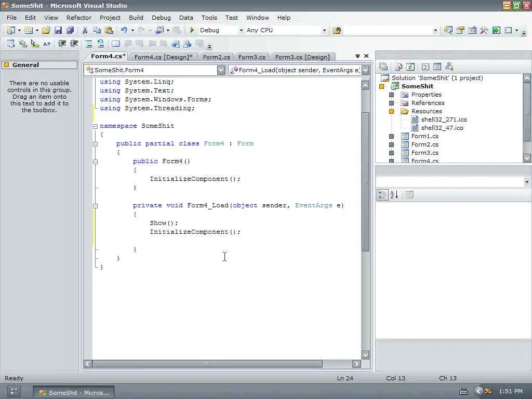Click the code editor horizontal scrollbar thumb
The image size is (532, 399).
pyautogui.click(x=207, y=364)
